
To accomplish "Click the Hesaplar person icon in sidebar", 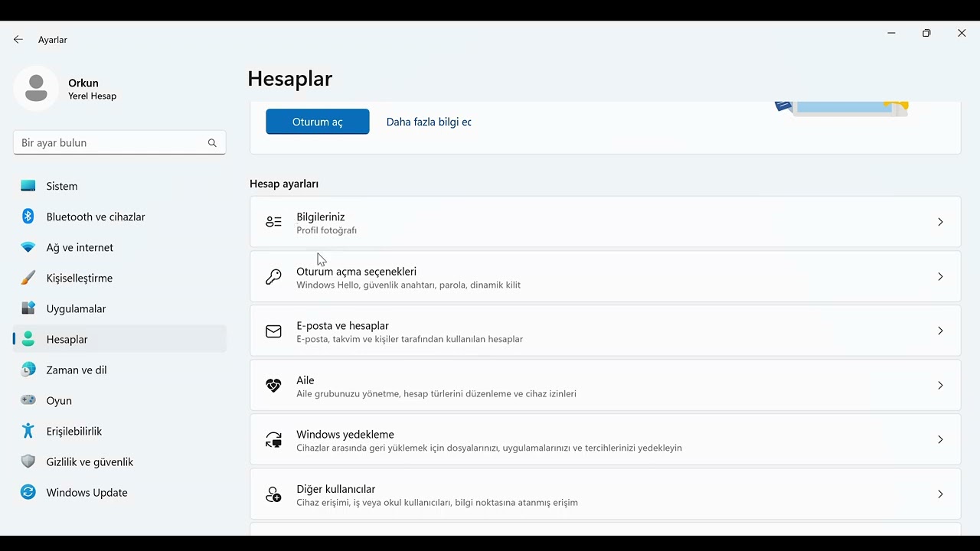I will [x=28, y=339].
